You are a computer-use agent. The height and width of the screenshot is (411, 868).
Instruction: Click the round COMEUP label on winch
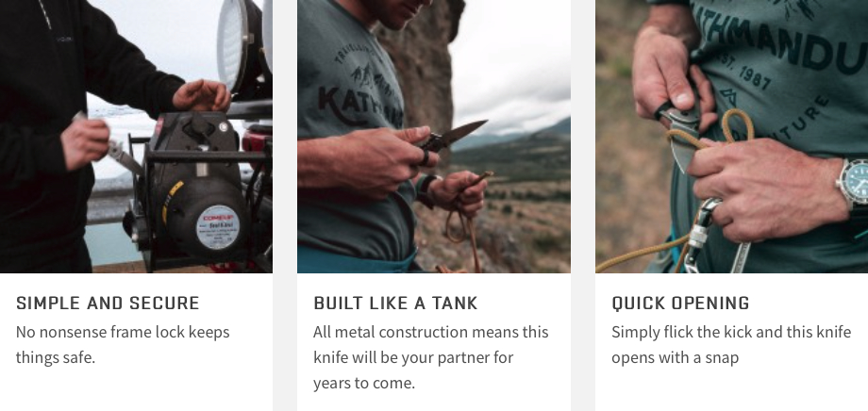pos(218,227)
